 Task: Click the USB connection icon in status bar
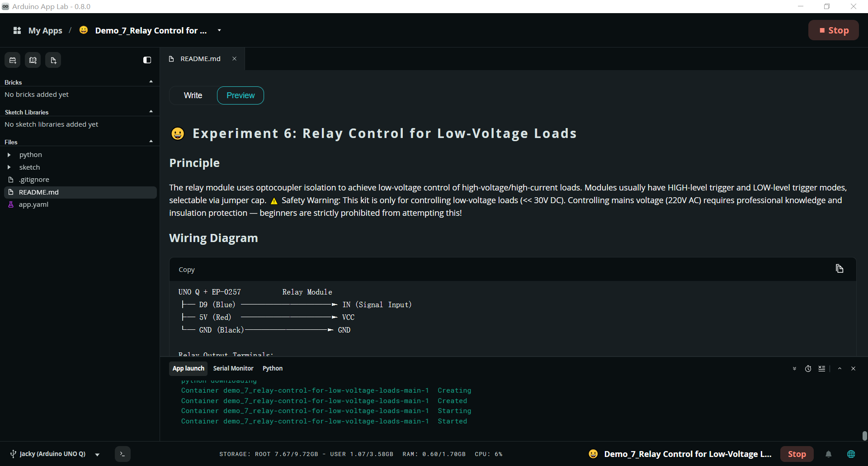coord(13,454)
